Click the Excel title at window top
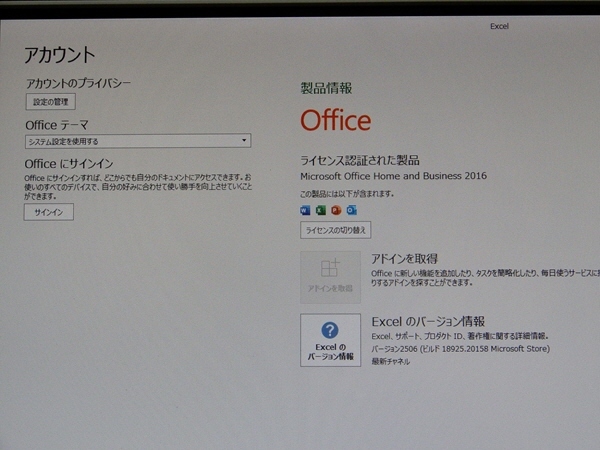The width and height of the screenshot is (600, 450). point(499,26)
